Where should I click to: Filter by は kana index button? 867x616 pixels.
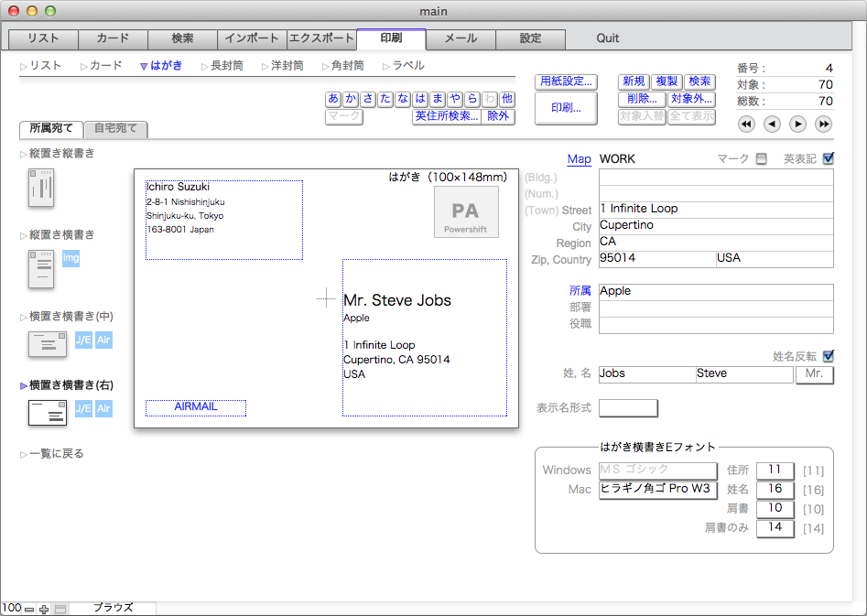coord(420,99)
